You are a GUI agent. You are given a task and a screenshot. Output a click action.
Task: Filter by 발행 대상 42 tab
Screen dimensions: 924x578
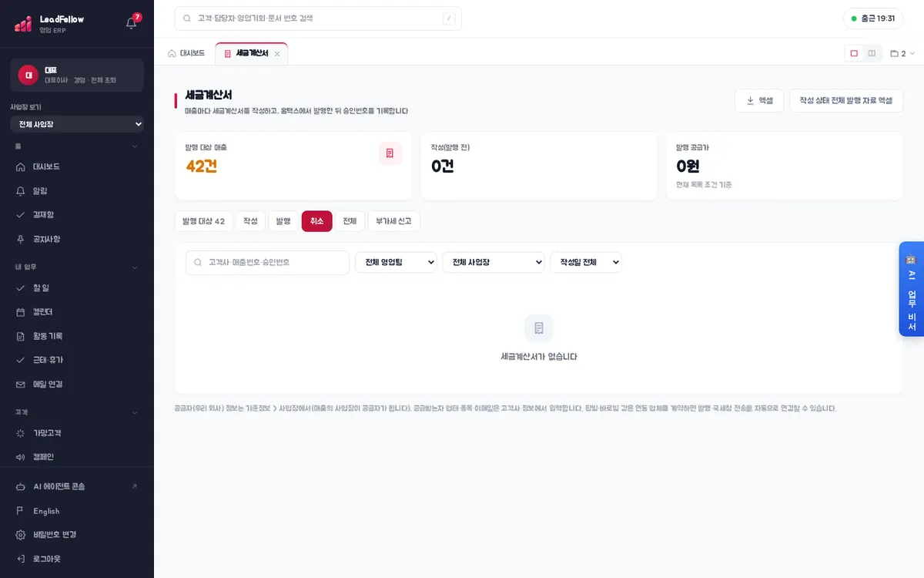[203, 221]
